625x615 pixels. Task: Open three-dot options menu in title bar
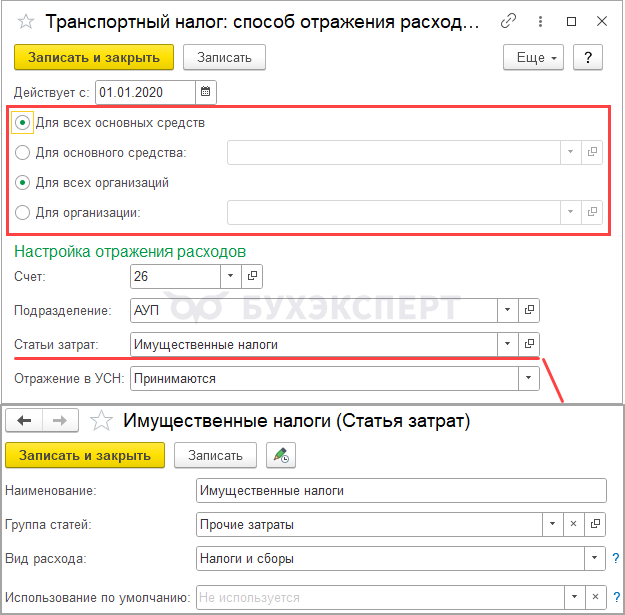coord(540,21)
